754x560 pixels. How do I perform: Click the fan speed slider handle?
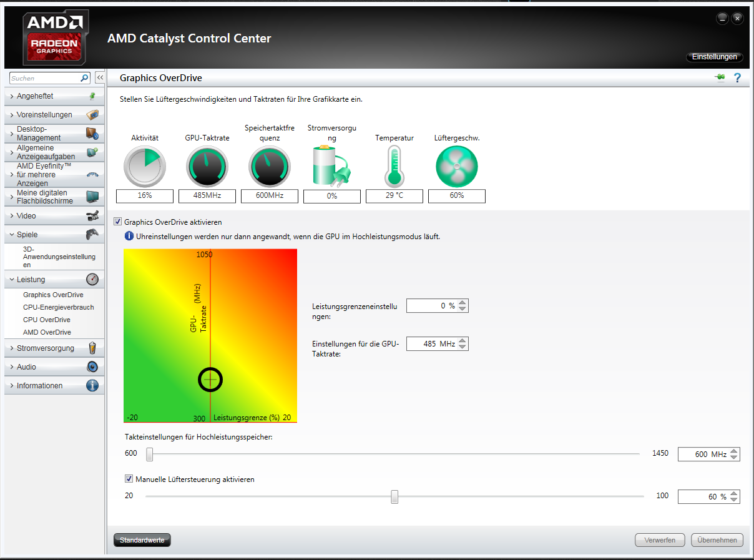[x=394, y=496]
